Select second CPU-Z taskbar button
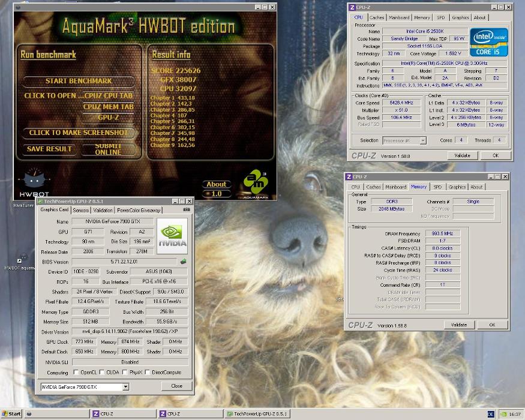Viewport: 525px width, 420px height. 190,414
